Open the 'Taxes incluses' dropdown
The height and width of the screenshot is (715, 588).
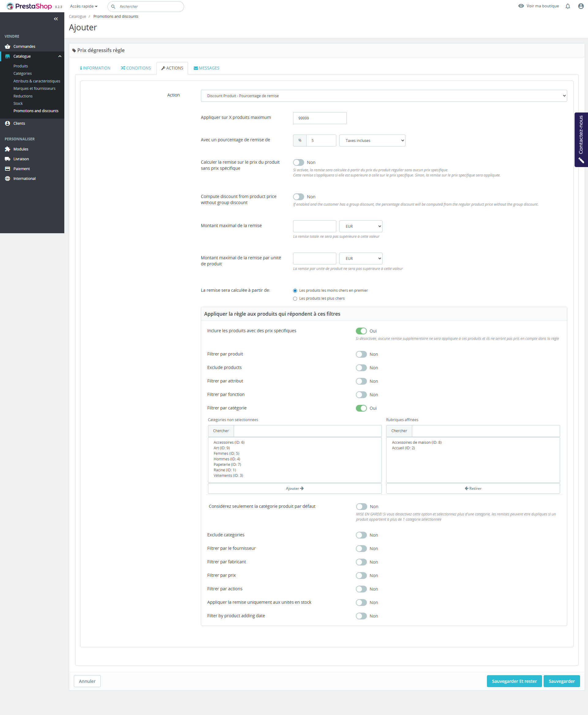(x=372, y=140)
